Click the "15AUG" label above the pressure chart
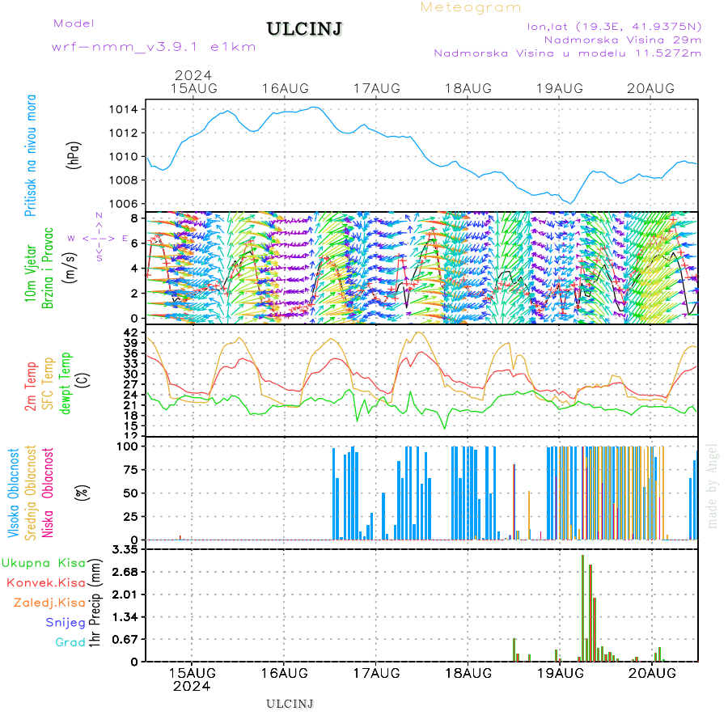The width and height of the screenshot is (728, 728). [x=193, y=88]
